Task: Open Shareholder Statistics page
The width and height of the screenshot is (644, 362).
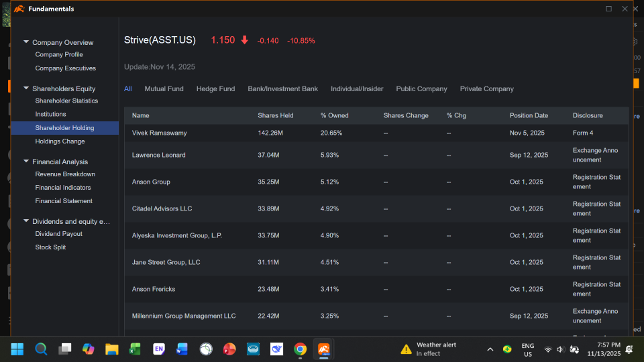Action: coord(66,101)
